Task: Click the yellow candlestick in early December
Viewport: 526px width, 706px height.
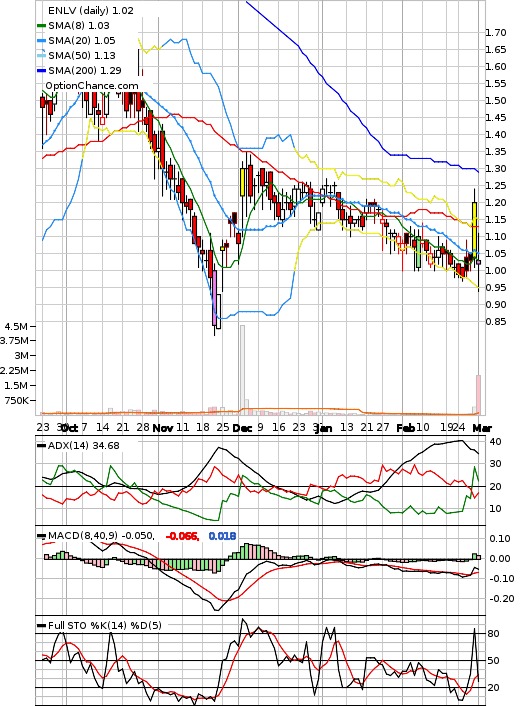Action: [243, 182]
